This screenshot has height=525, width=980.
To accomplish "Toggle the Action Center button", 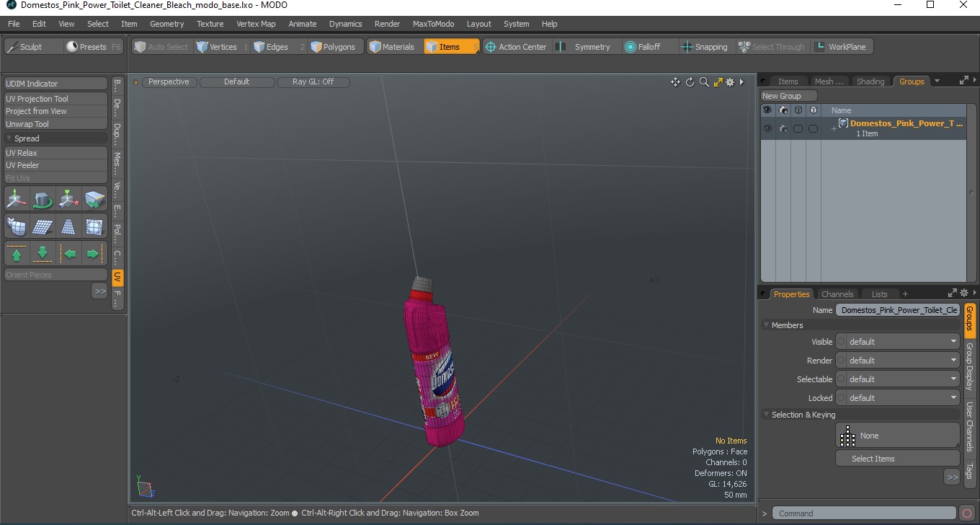I will click(516, 47).
